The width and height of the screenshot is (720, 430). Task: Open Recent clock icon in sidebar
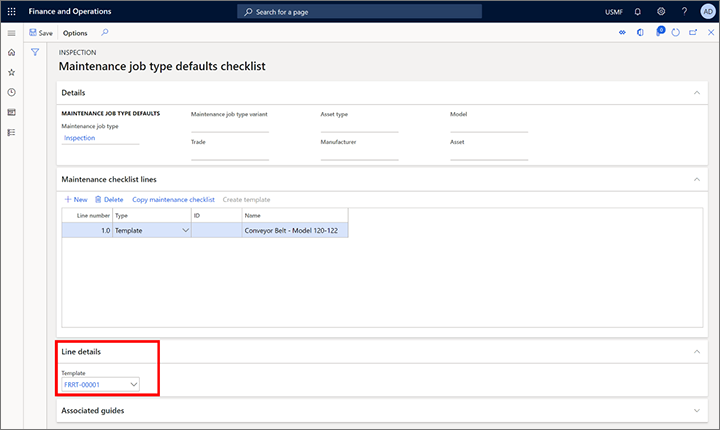point(11,92)
